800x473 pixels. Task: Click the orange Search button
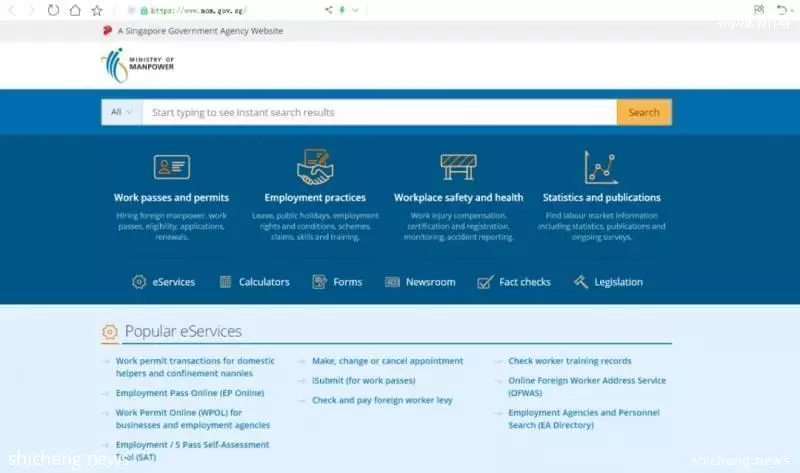click(x=644, y=112)
